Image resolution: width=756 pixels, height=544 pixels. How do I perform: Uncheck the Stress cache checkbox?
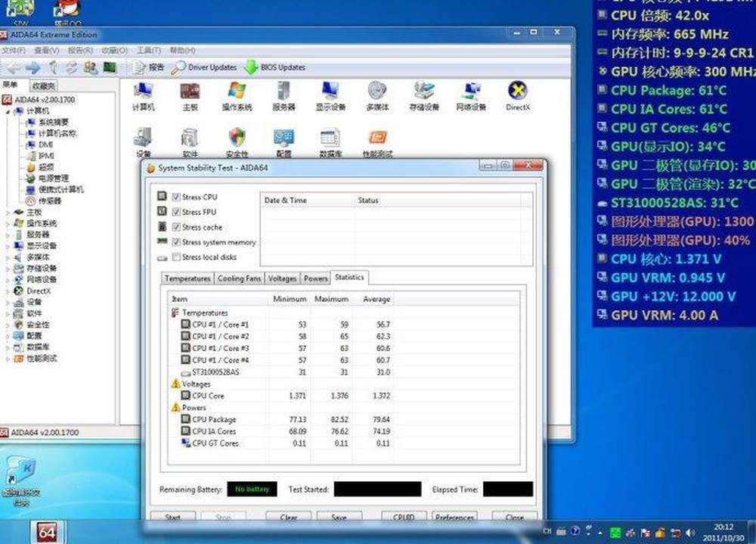pyautogui.click(x=176, y=227)
